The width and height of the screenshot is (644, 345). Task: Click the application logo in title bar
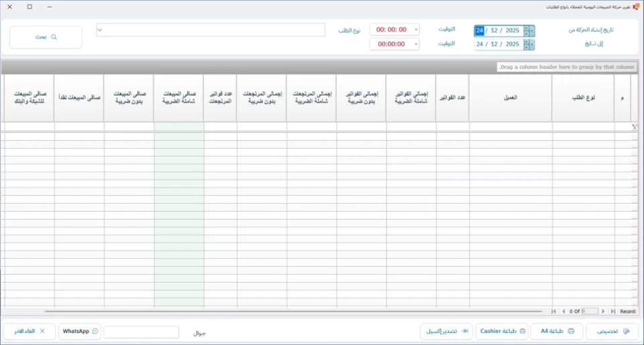636,7
